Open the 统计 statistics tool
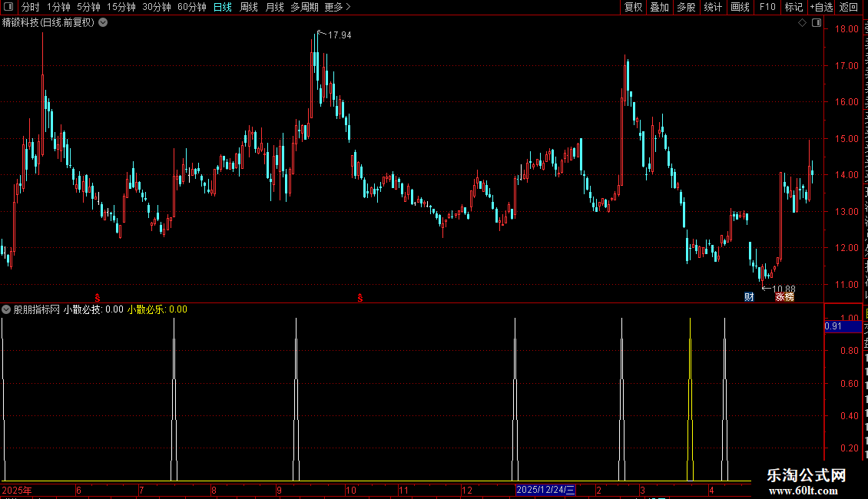This screenshot has width=868, height=499. tap(713, 7)
